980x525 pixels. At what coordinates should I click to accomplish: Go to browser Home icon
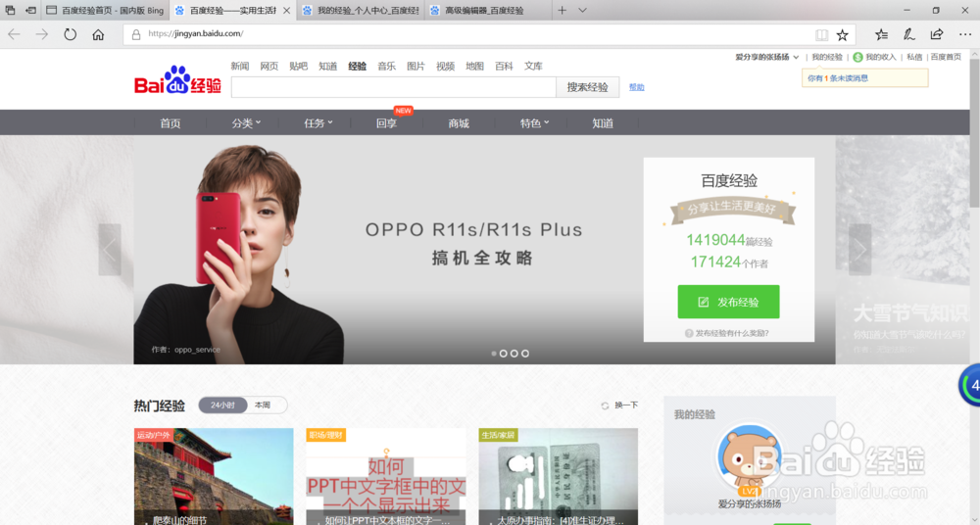98,34
